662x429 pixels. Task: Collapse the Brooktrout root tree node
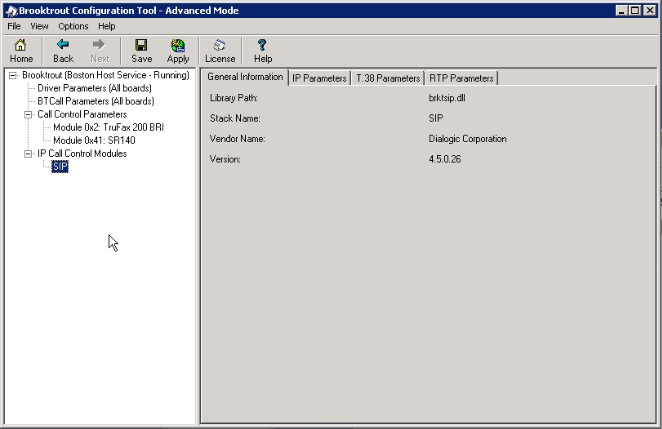12,76
